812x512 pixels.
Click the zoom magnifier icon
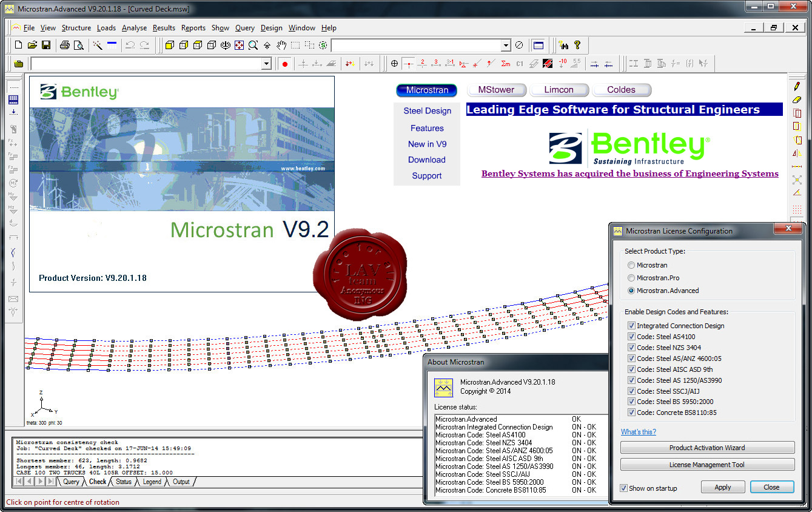[x=253, y=45]
